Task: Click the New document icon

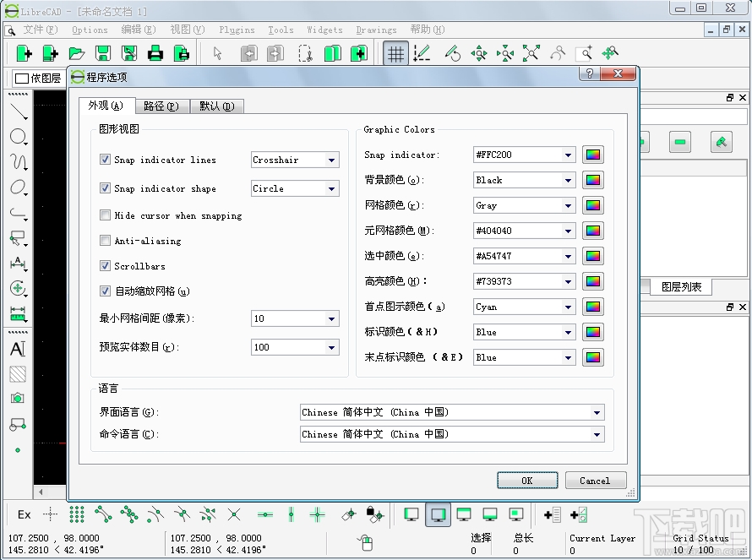Action: [24, 53]
